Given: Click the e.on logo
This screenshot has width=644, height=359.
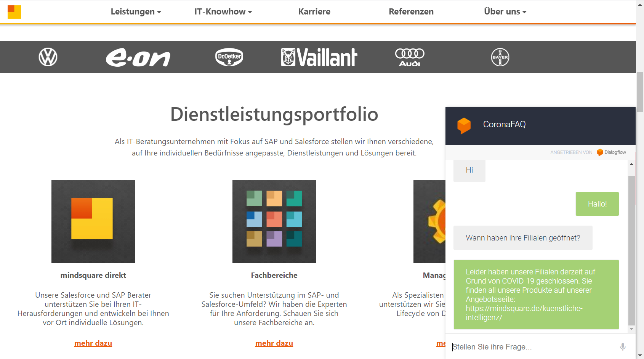Looking at the screenshot, I should [x=138, y=58].
